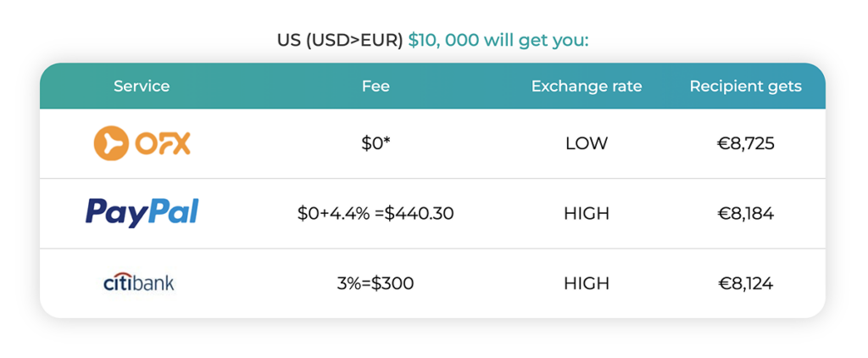Select PayPal fee $0+4.4% =$440.30 text
Viewport: 868px width, 358px height.
click(376, 214)
